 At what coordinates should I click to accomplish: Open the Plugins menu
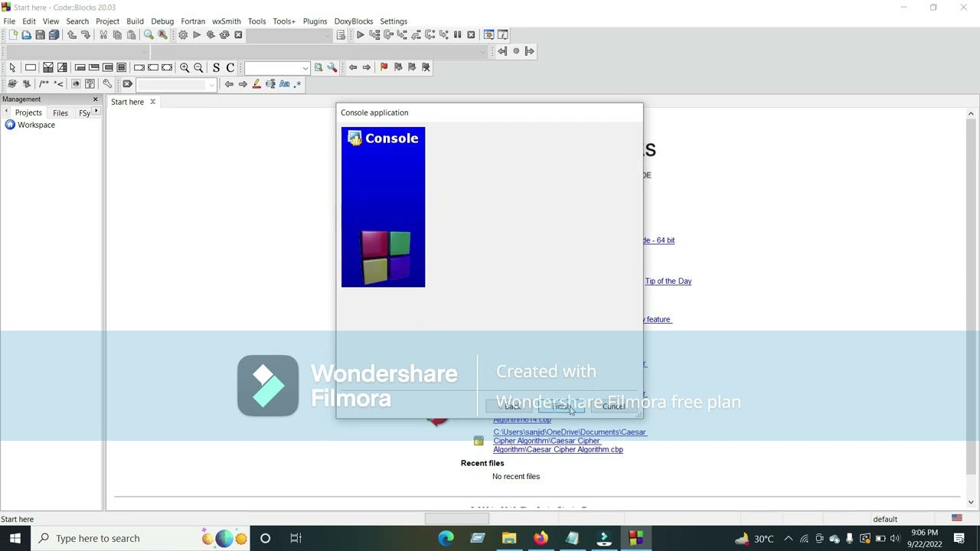coord(315,21)
